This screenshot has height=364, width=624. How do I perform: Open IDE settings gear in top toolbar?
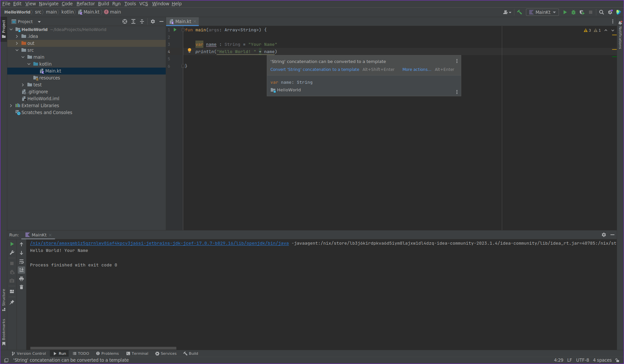(x=610, y=12)
